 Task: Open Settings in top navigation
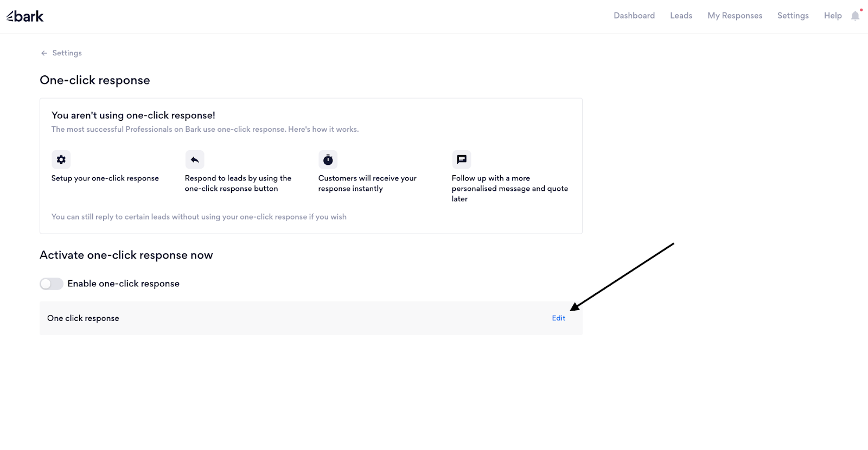[793, 16]
